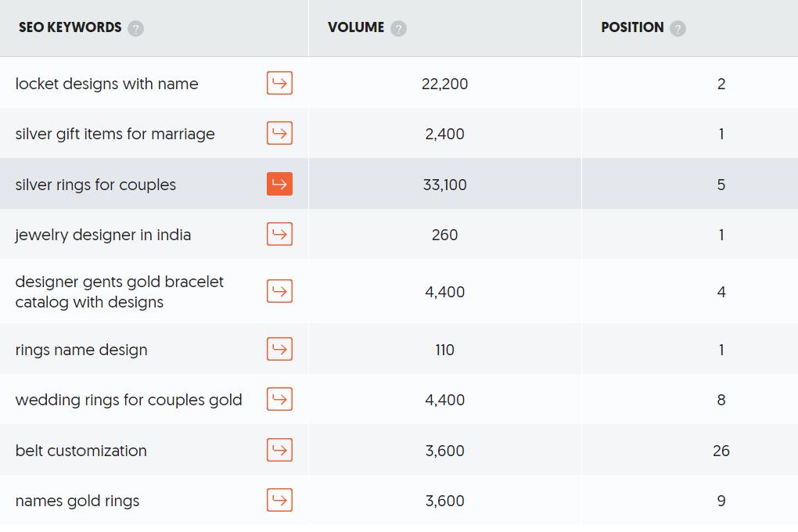This screenshot has width=798, height=532.
Task: Click volume value 33,100
Action: pos(444,185)
